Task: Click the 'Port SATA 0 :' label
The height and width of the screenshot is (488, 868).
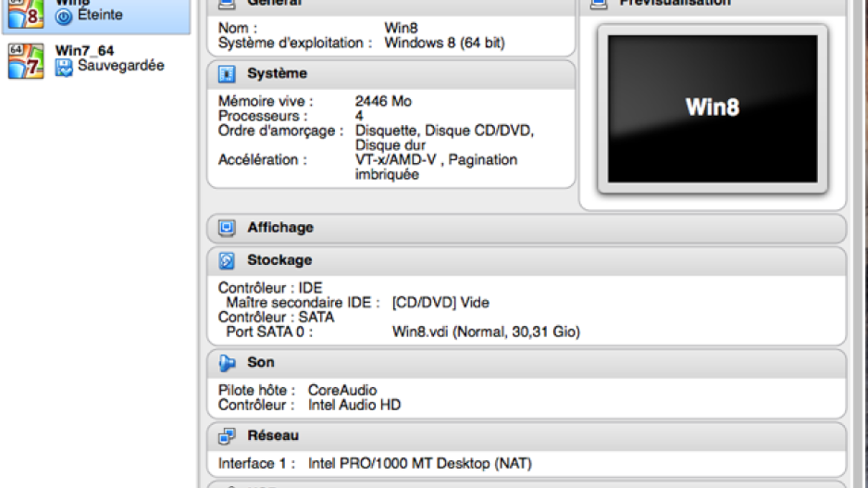Action: coord(269,332)
